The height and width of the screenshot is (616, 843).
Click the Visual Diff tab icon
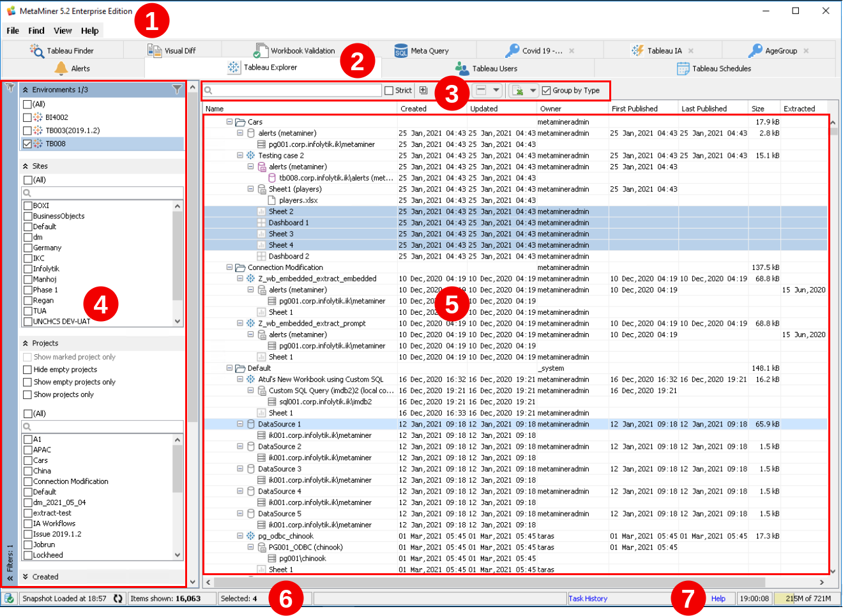tap(155, 50)
